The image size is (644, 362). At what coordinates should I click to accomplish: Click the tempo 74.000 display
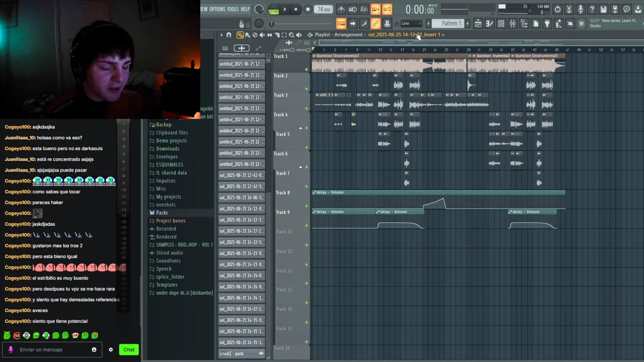[323, 9]
